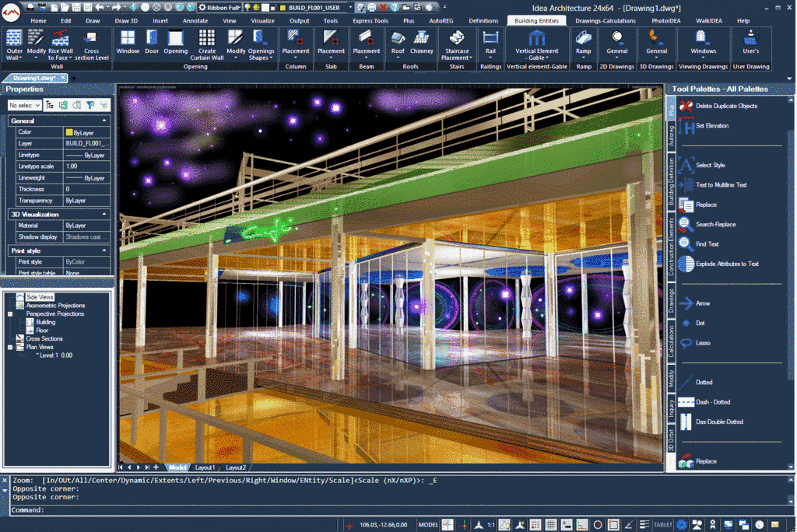Select Axonometric Projections tree item

[x=55, y=306]
